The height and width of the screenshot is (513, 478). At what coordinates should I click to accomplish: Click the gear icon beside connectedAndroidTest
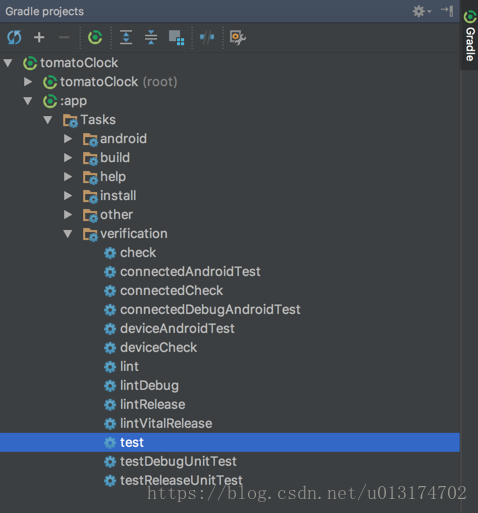point(110,272)
